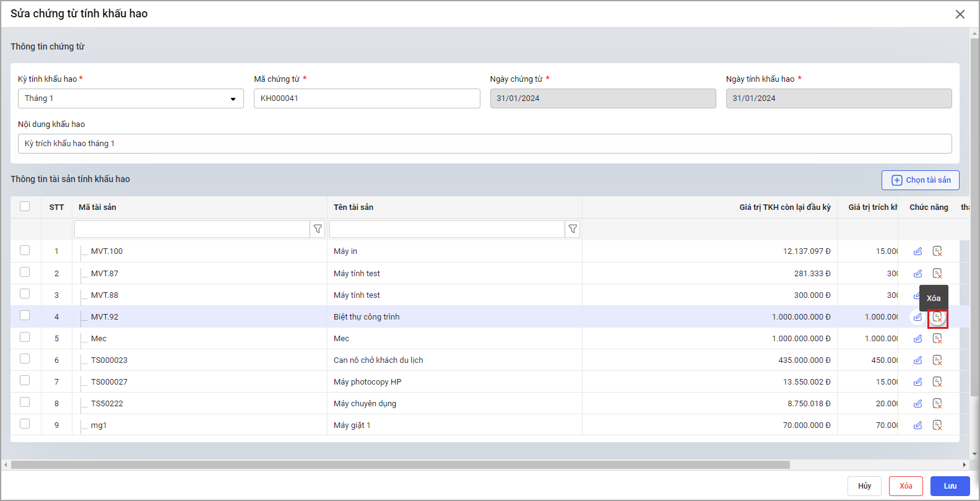
Task: Click delete icon for Biệt thự công trình
Action: pyautogui.click(x=937, y=317)
